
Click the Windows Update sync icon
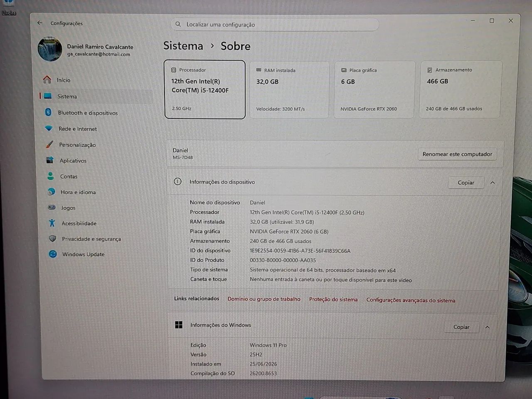point(53,254)
